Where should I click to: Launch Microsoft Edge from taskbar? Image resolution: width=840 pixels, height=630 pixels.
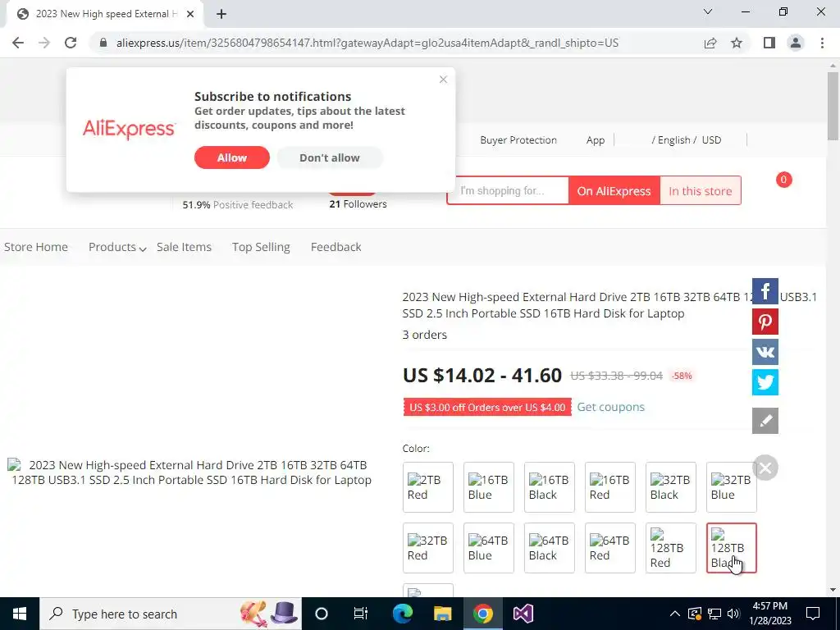coord(402,614)
